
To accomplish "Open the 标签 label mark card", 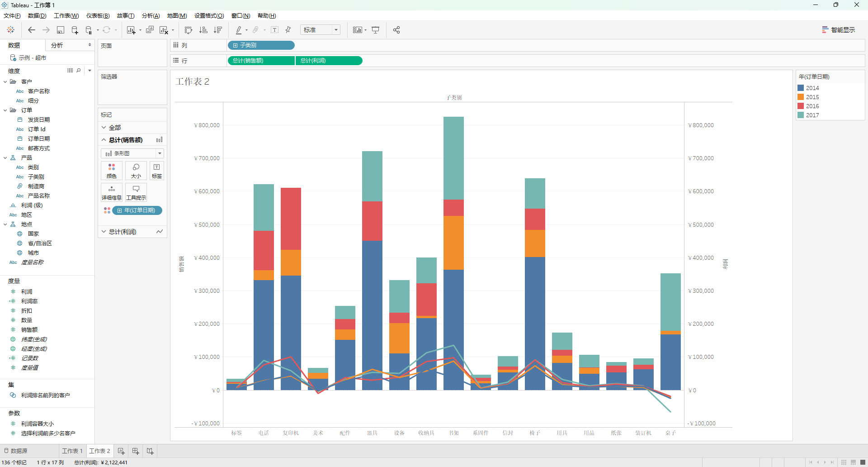I will [157, 171].
